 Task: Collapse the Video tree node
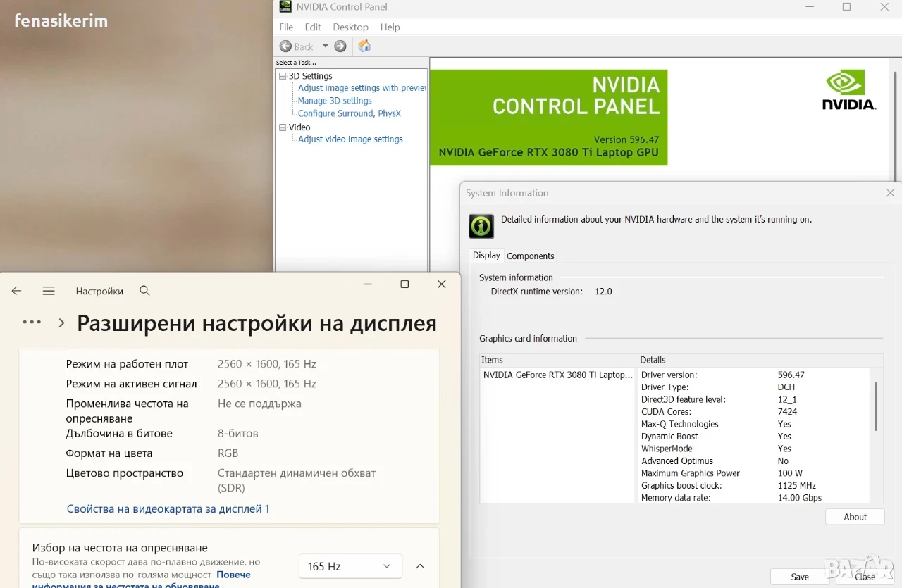[283, 127]
